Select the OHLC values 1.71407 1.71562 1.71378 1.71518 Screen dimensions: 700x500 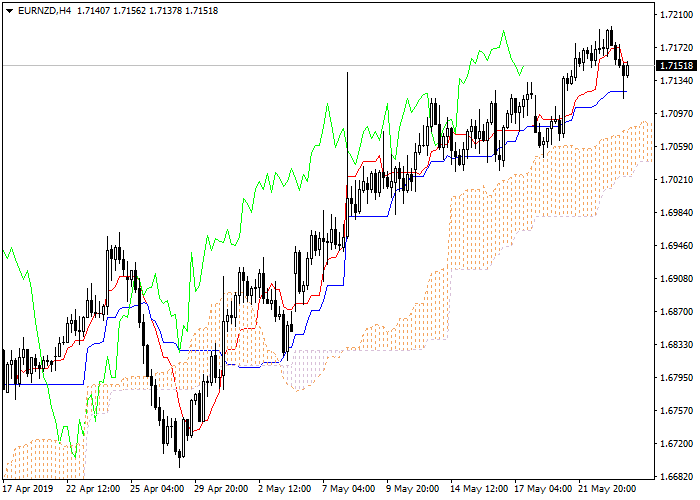click(x=147, y=11)
